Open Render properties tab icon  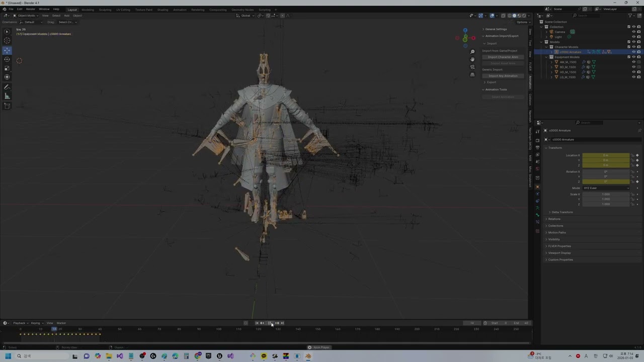(x=537, y=140)
